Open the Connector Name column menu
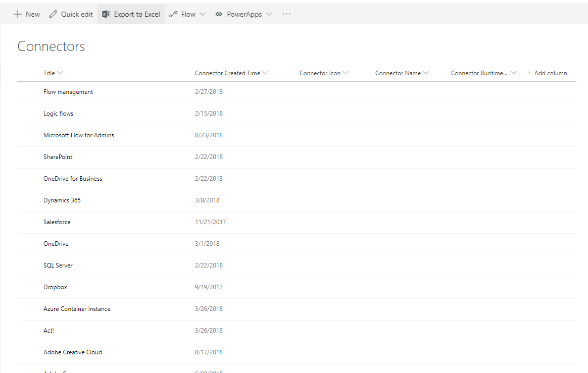The width and height of the screenshot is (588, 373). (x=426, y=73)
